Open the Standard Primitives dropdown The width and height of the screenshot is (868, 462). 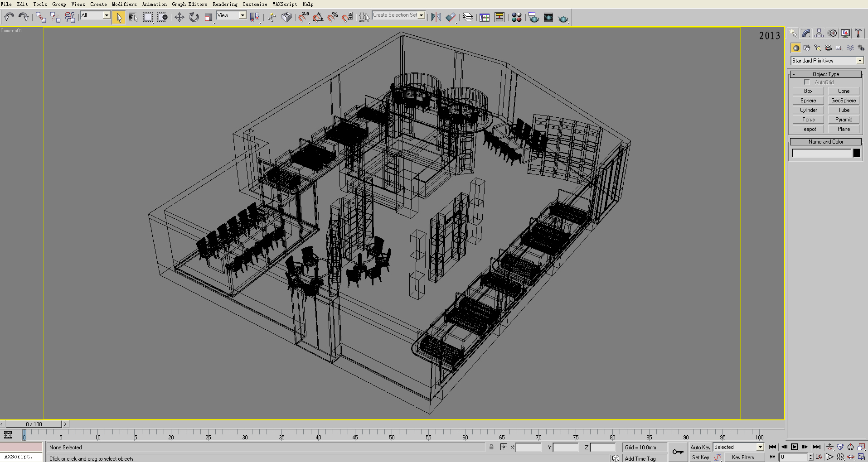pyautogui.click(x=859, y=61)
